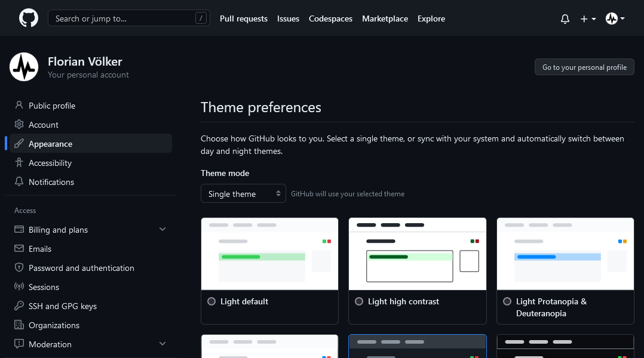
Task: Select the Light high contrast radio button
Action: 359,301
